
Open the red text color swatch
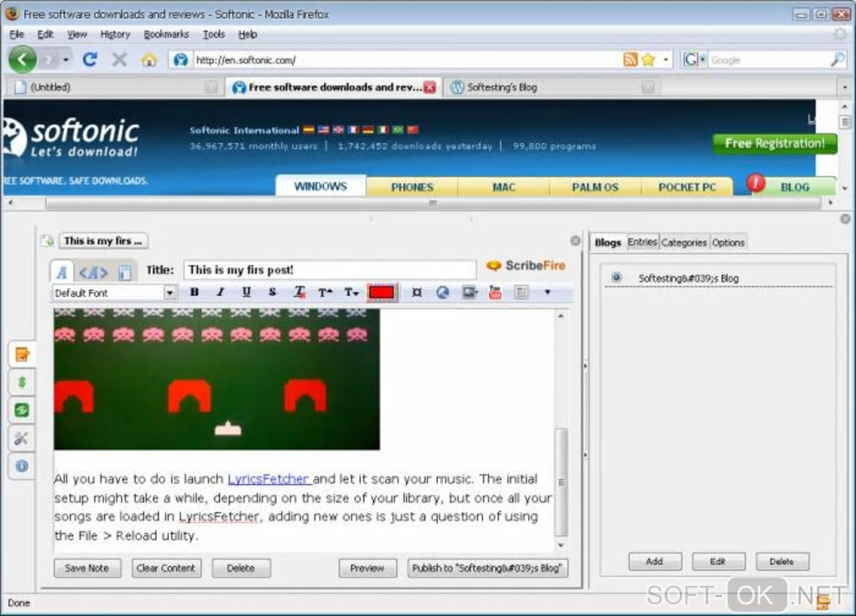[382, 292]
